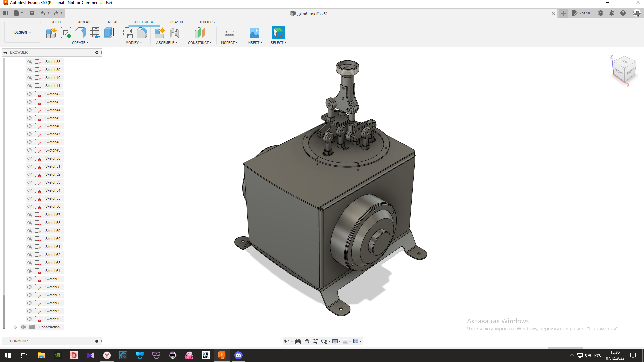The height and width of the screenshot is (362, 644).
Task: Click the Save icon
Action: [32, 13]
